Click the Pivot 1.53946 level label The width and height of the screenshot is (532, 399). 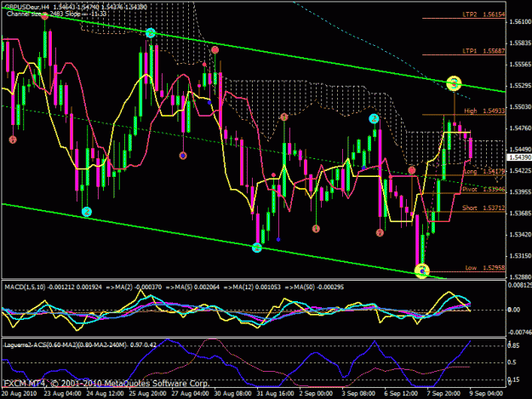[483, 190]
